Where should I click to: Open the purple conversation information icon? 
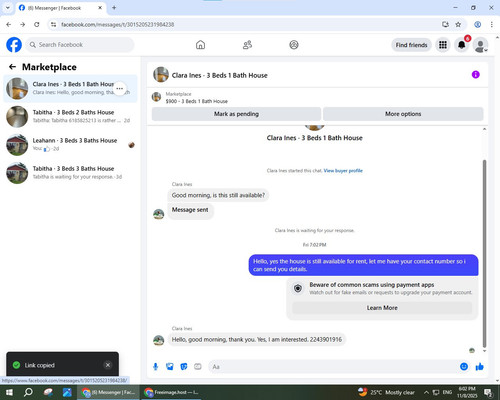click(x=476, y=75)
